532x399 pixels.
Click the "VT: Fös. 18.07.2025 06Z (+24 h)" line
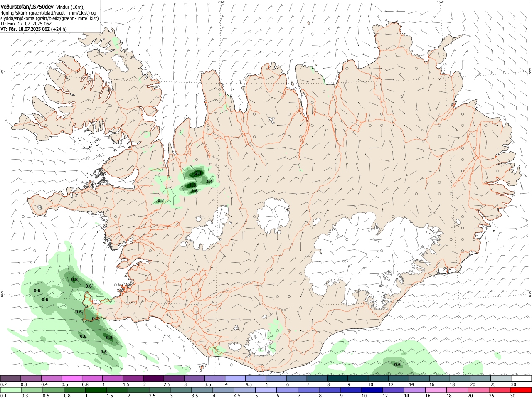[x=33, y=29]
